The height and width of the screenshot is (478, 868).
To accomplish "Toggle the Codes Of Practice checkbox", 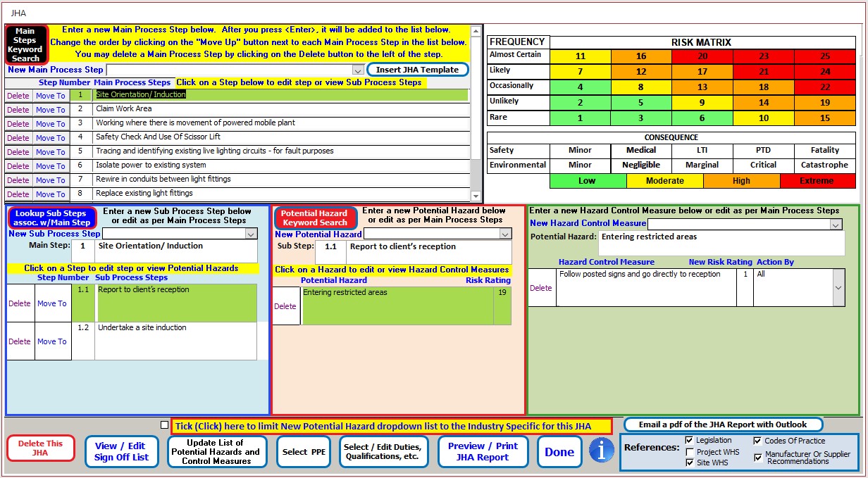I will click(757, 441).
